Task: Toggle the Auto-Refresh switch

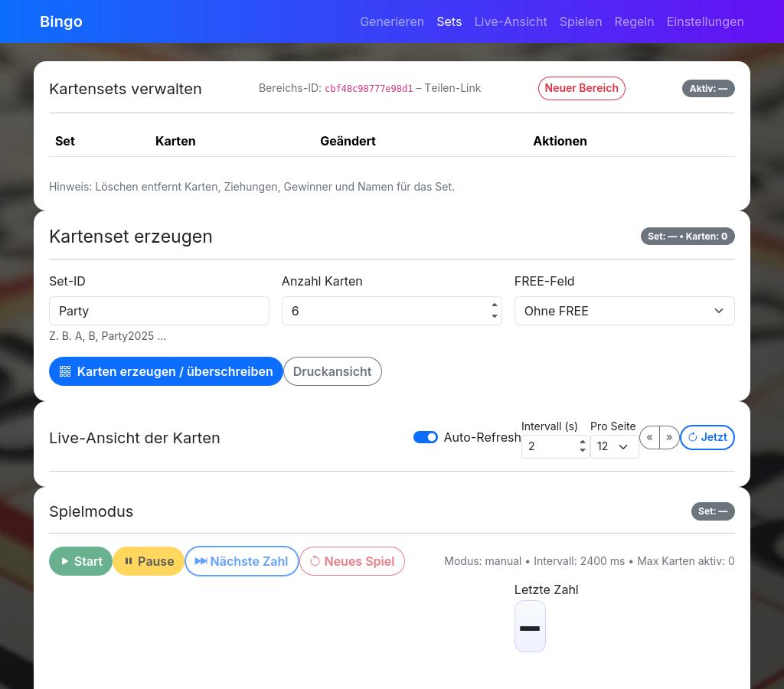Action: coord(426,437)
